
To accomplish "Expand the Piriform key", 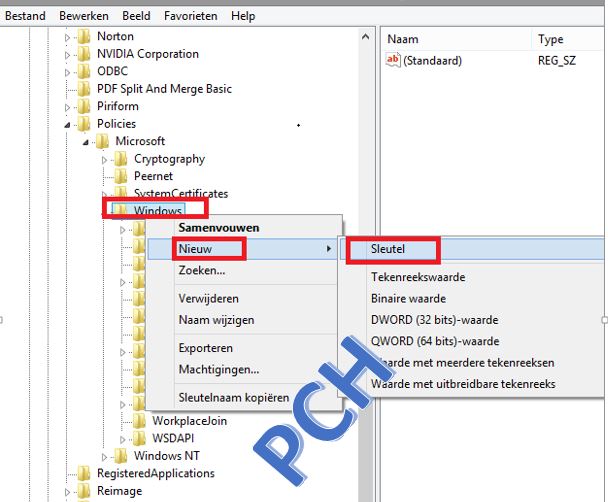I will click(67, 107).
